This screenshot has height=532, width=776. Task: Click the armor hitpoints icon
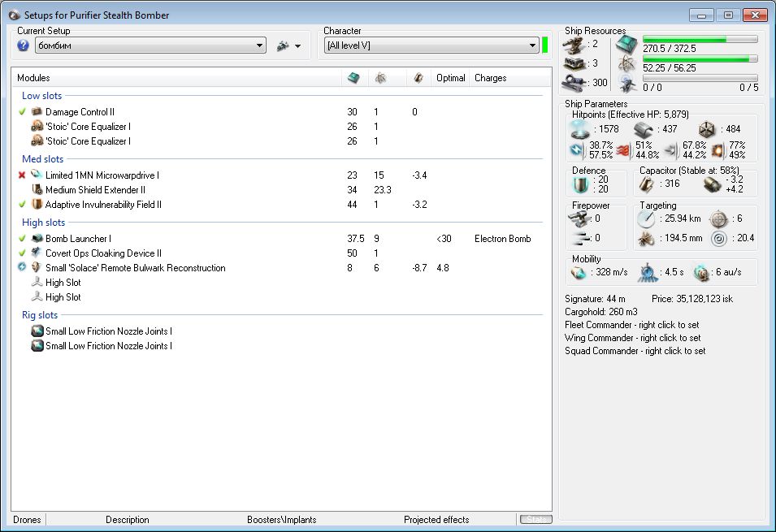pos(644,130)
